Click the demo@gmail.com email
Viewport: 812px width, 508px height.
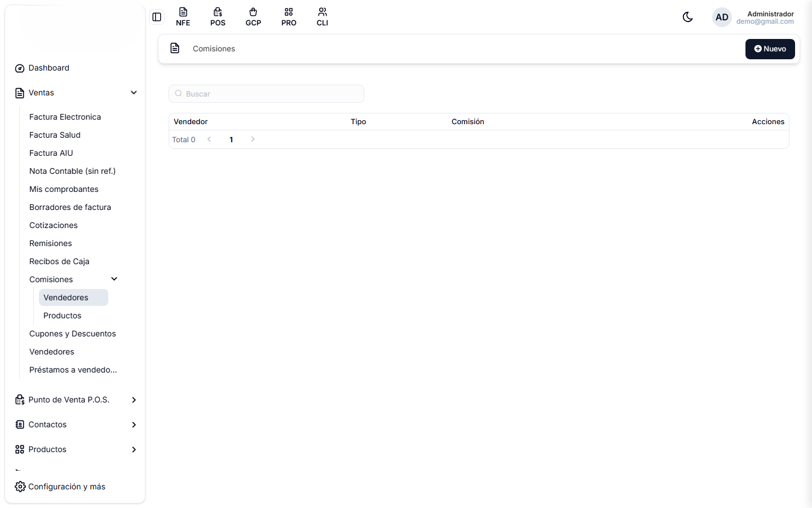click(765, 21)
